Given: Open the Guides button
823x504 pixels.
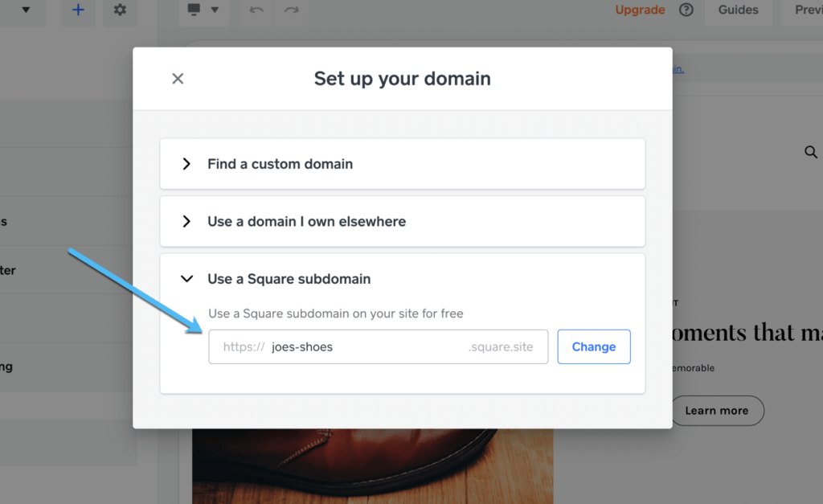Looking at the screenshot, I should click(738, 10).
